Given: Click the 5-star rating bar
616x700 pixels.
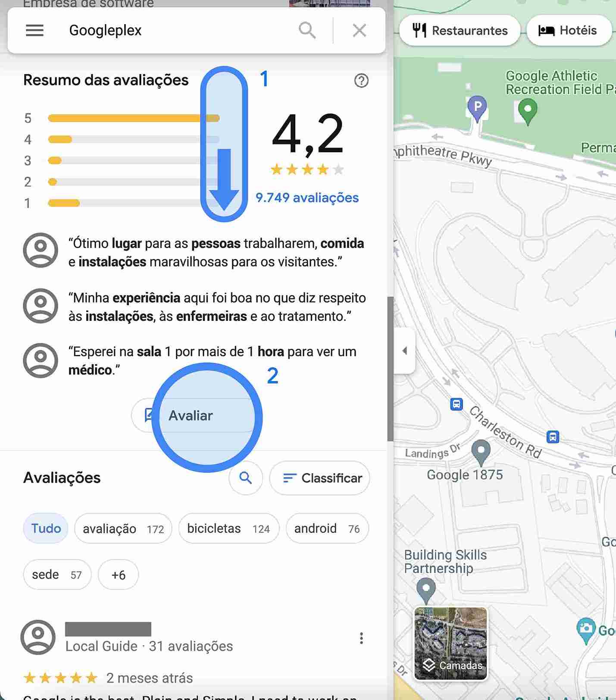Looking at the screenshot, I should (x=134, y=118).
